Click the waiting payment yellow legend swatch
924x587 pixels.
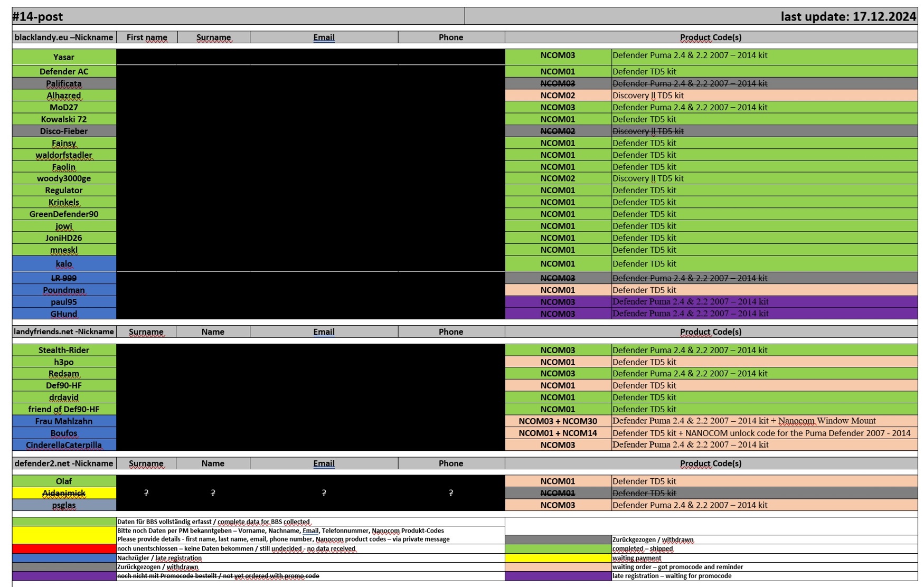(558, 558)
